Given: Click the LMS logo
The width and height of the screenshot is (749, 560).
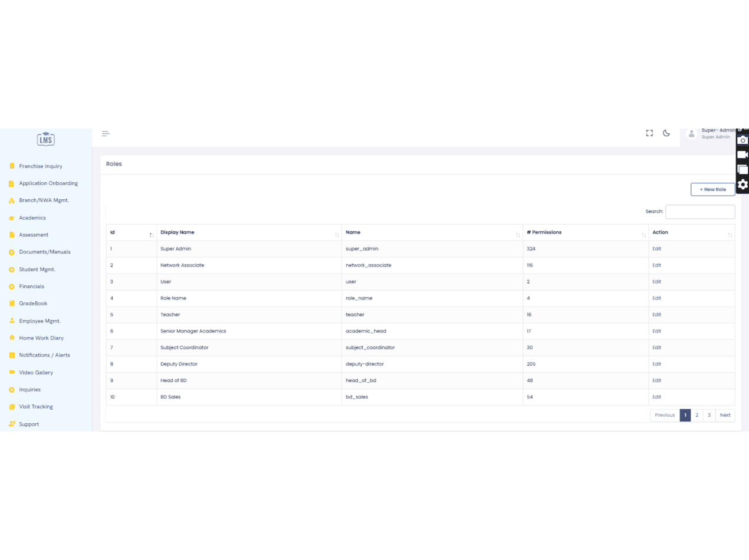Looking at the screenshot, I should tap(45, 138).
